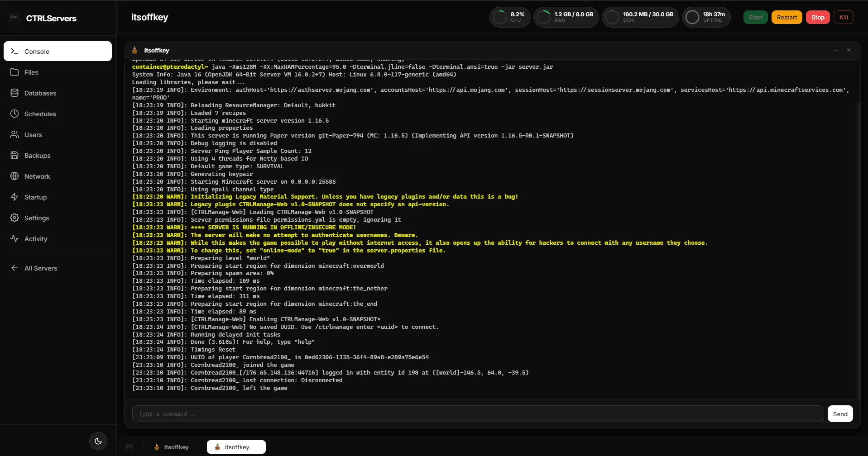Image resolution: width=868 pixels, height=456 pixels.
Task: Close the itsoffkey console panel
Action: [849, 50]
